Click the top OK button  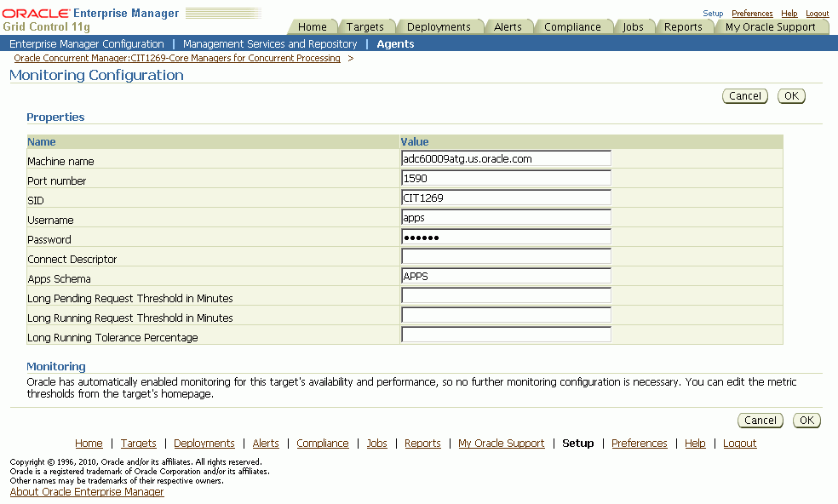pos(791,96)
